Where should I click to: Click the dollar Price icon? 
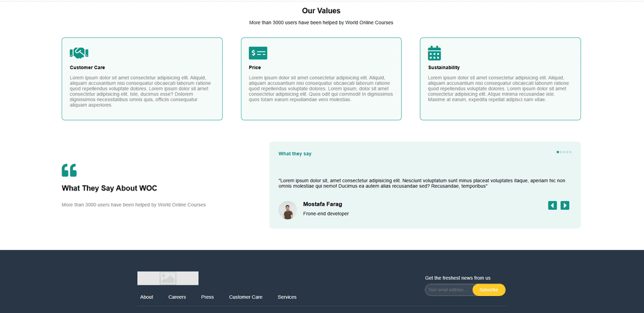(258, 53)
